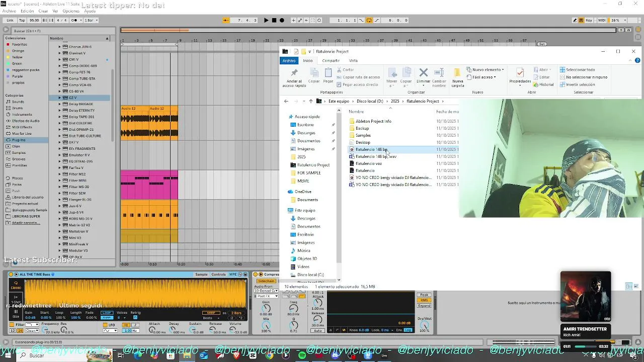Expand the DX7 V plugin entry
This screenshot has width=644, height=362.
click(x=59, y=142)
